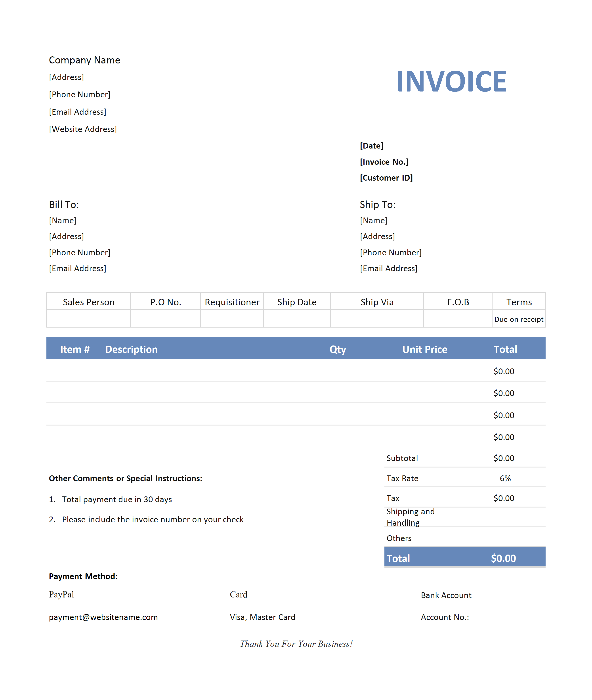This screenshot has width=592, height=700.
Task: Select the bold $0.00 in the blue Total bar
Action: 503,558
